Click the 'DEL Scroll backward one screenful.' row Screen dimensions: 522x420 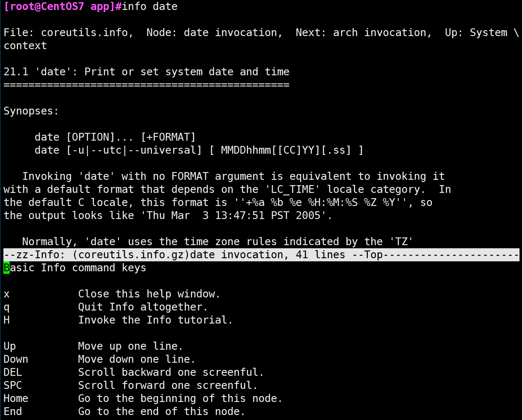pos(134,372)
